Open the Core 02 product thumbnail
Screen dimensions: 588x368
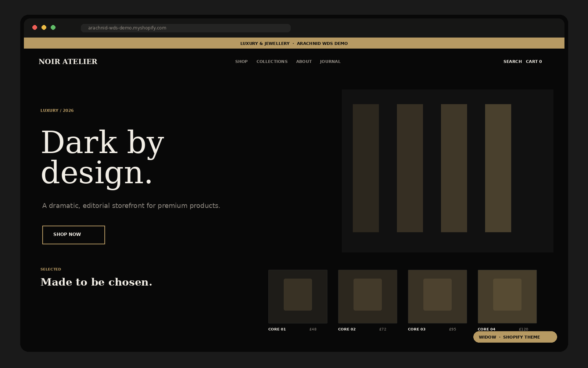(367, 297)
